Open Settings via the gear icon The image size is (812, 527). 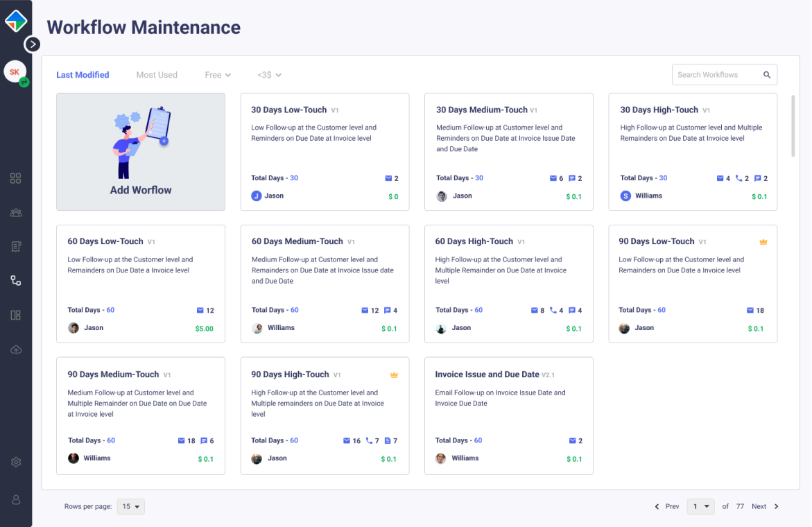click(16, 462)
